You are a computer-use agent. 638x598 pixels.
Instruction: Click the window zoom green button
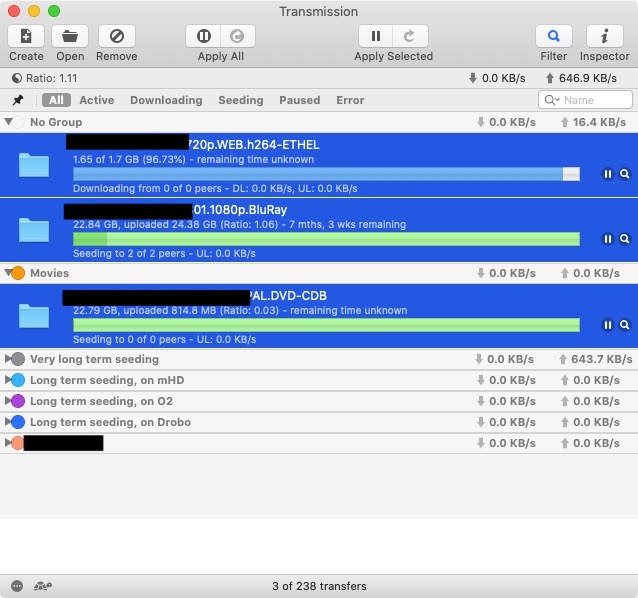click(54, 11)
